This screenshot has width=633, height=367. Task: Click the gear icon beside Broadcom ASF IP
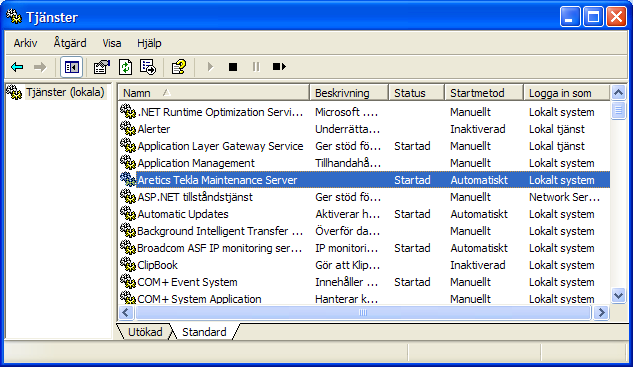128,247
